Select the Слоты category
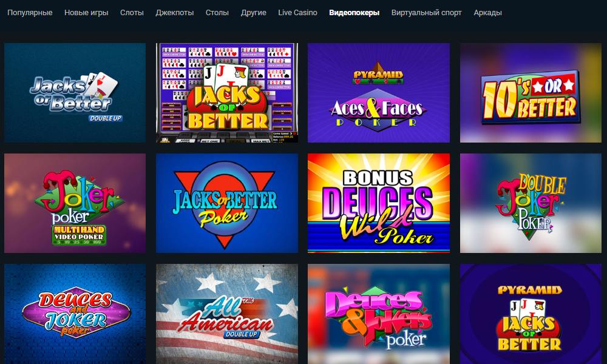 click(x=132, y=13)
